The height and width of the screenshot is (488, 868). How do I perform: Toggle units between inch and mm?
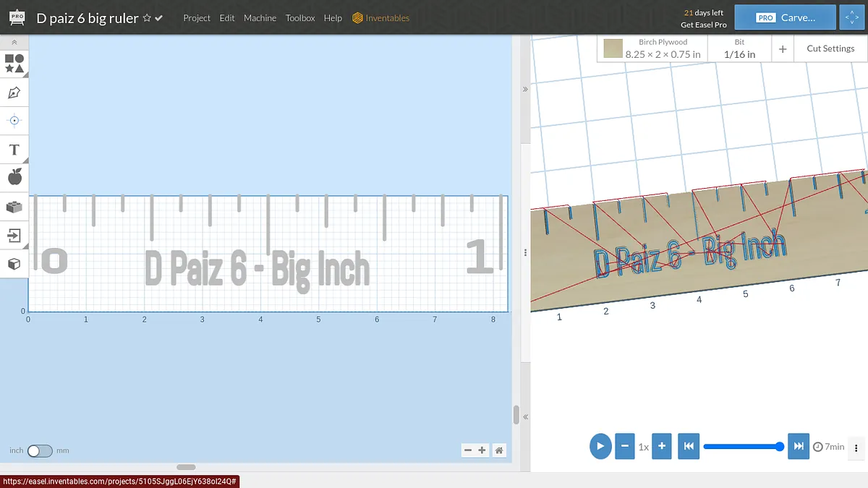(40, 451)
